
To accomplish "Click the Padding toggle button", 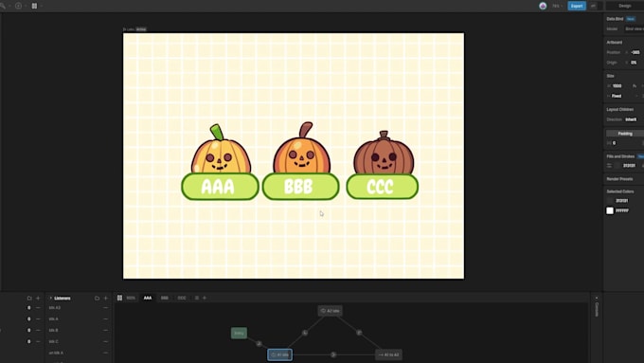I will [625, 134].
